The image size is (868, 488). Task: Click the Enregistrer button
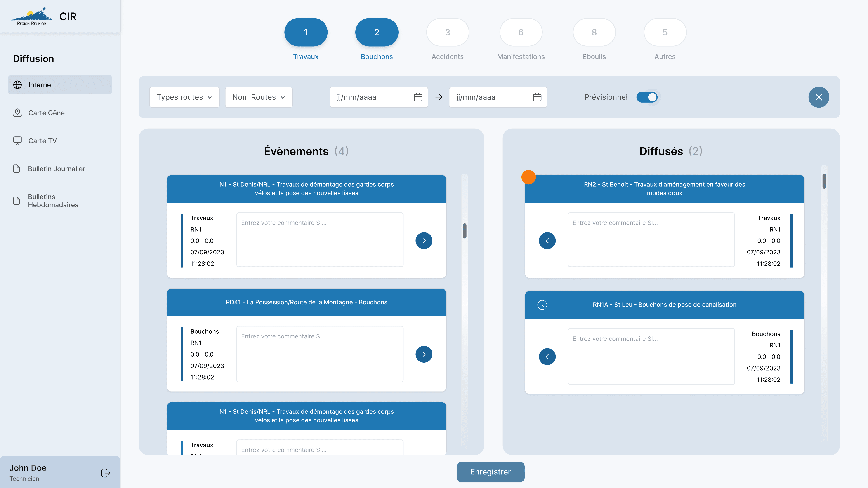(491, 472)
